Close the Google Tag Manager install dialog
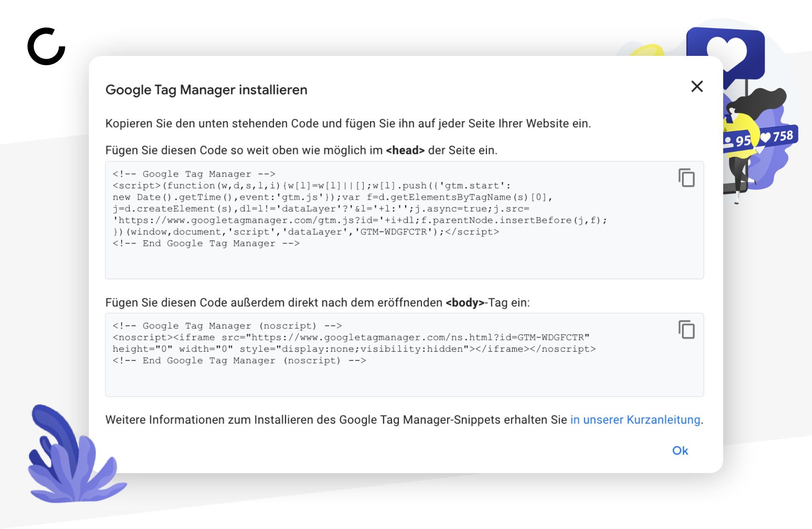This screenshot has width=812, height=529. coord(697,86)
